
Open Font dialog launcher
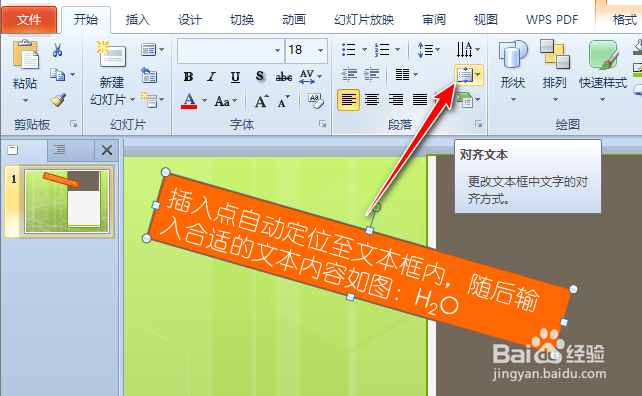[x=323, y=124]
